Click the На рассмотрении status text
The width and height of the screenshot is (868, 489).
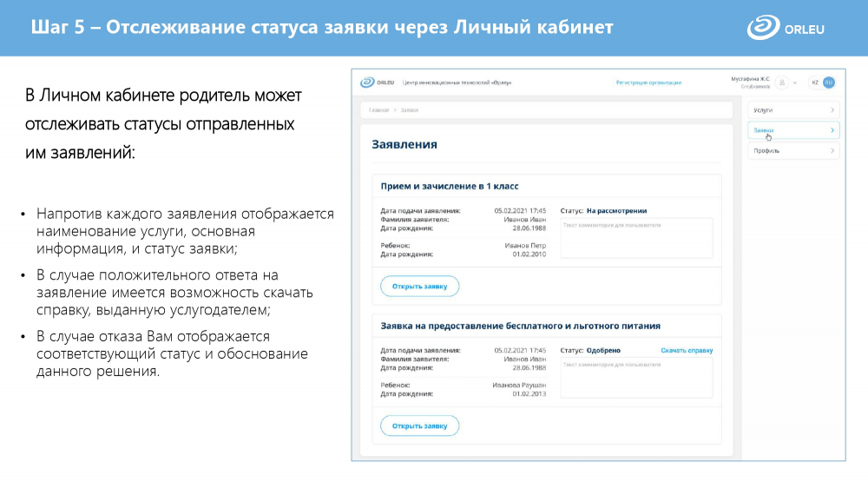(x=616, y=211)
